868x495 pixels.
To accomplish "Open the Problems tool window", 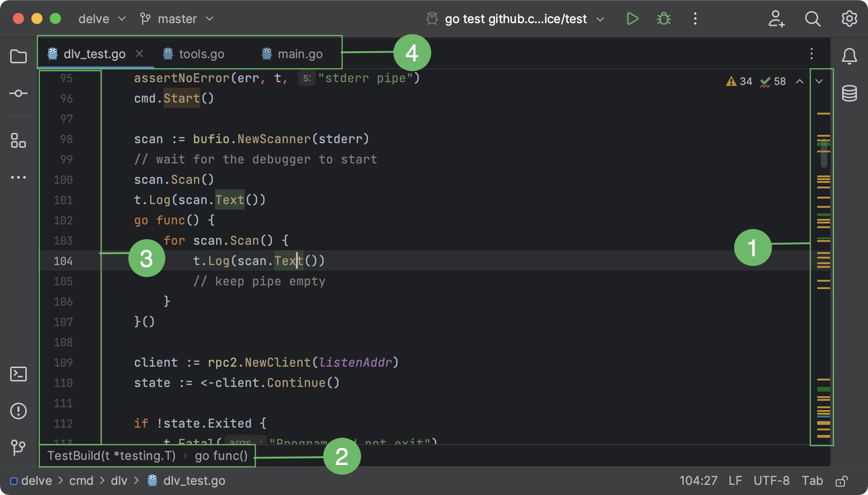I will (18, 411).
